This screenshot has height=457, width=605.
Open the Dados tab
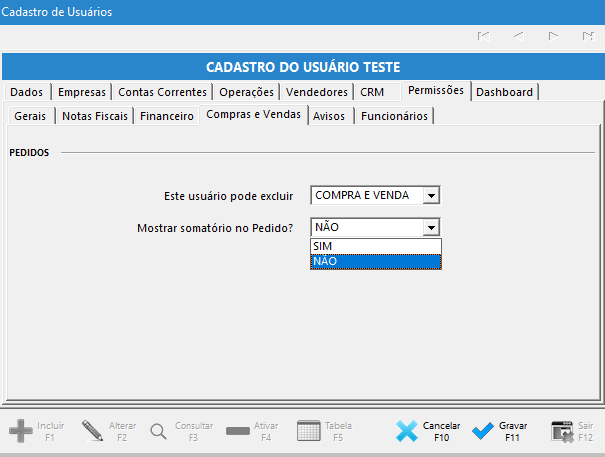tap(27, 92)
